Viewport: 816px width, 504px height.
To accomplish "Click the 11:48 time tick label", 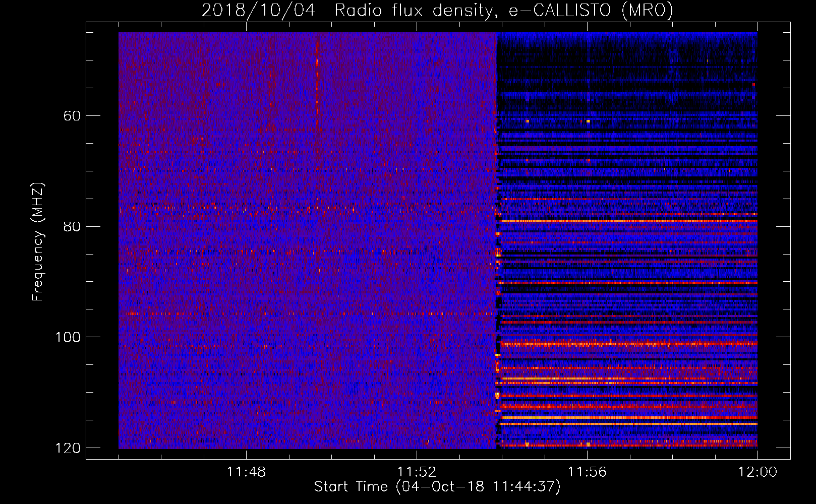I will 246,472.
